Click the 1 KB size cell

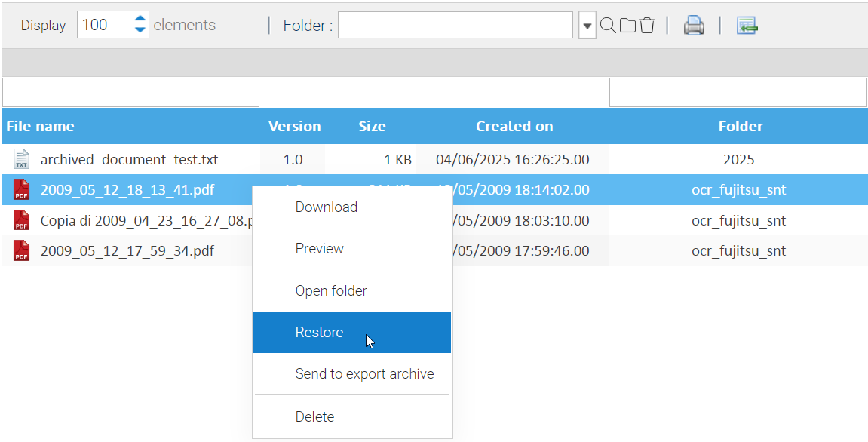pos(398,159)
